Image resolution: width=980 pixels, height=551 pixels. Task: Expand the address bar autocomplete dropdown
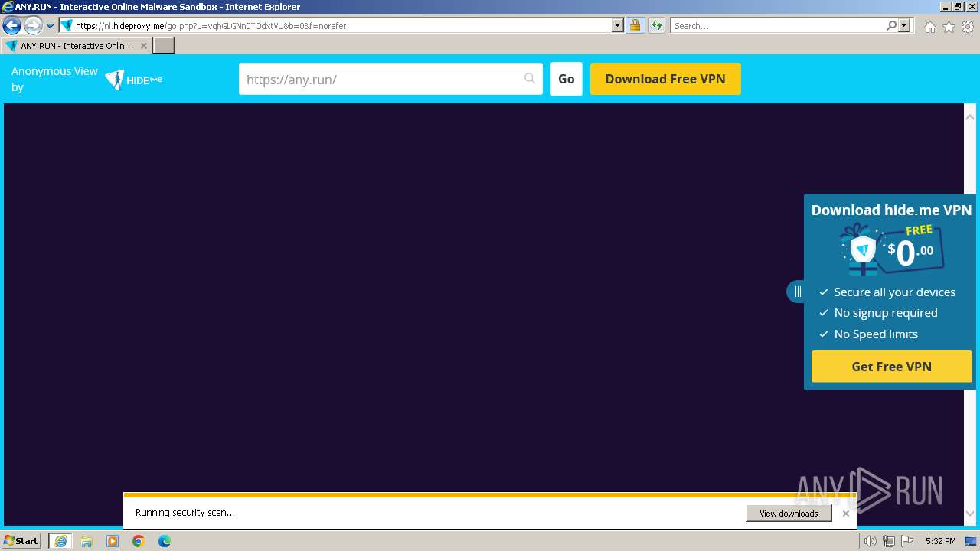tap(618, 26)
